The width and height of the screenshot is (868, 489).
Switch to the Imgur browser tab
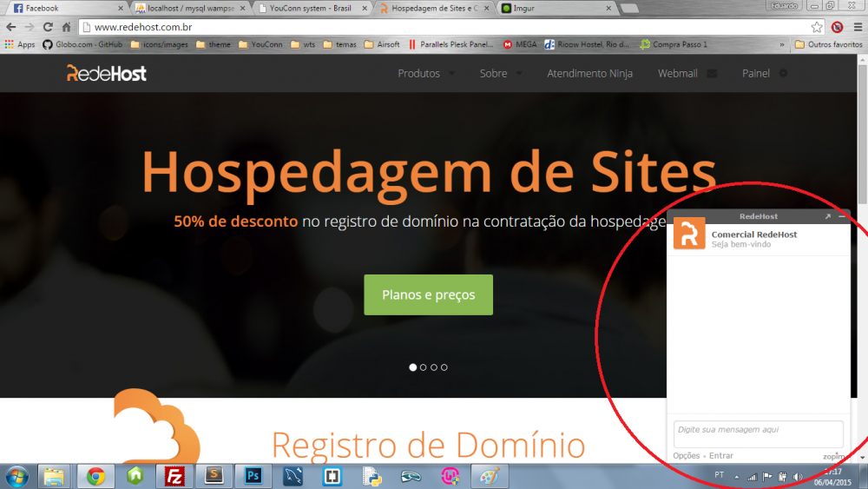point(556,8)
